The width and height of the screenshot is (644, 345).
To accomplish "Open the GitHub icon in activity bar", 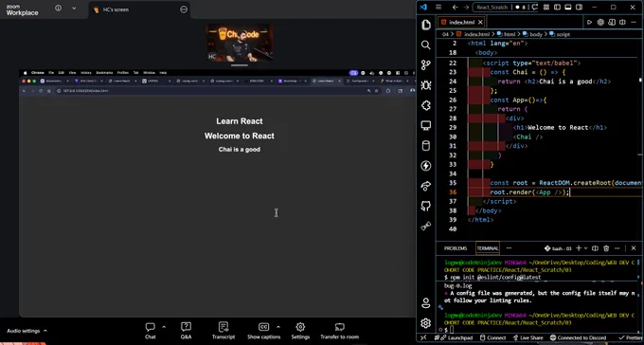I will pos(426,206).
